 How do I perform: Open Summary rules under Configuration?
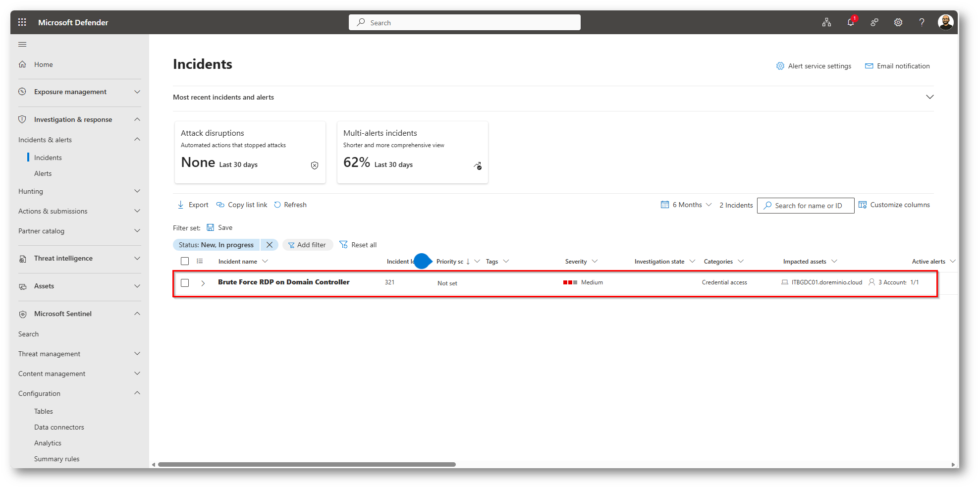pos(56,459)
